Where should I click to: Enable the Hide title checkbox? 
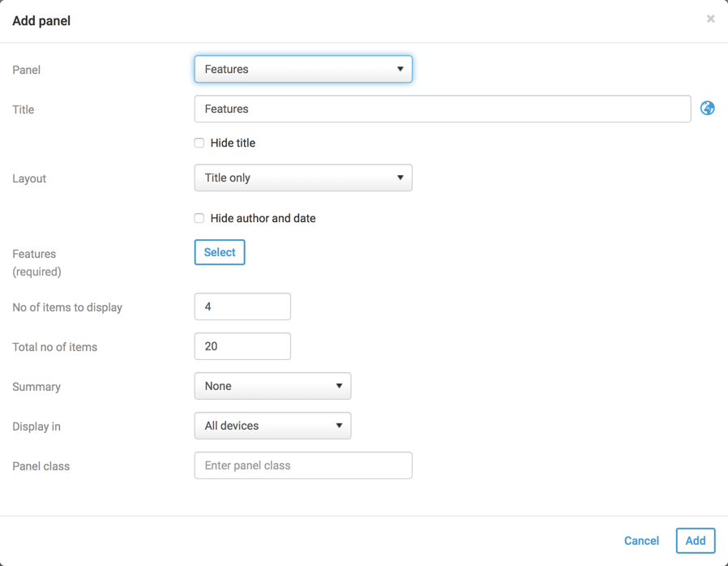(199, 143)
